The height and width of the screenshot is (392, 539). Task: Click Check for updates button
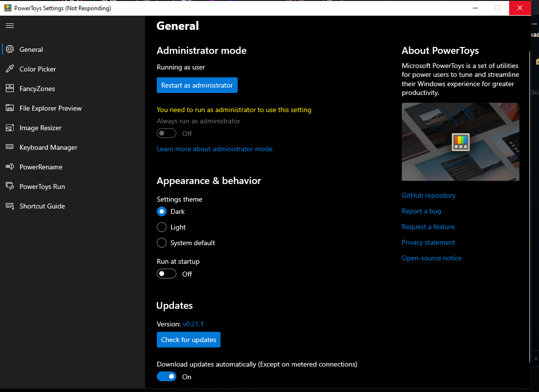click(188, 340)
